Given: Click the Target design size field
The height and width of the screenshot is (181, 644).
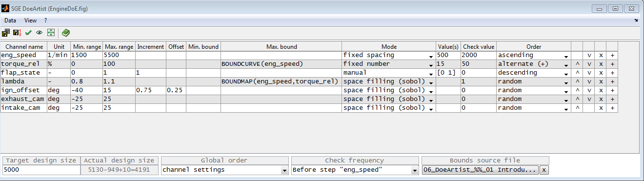Looking at the screenshot, I should click(x=41, y=170).
